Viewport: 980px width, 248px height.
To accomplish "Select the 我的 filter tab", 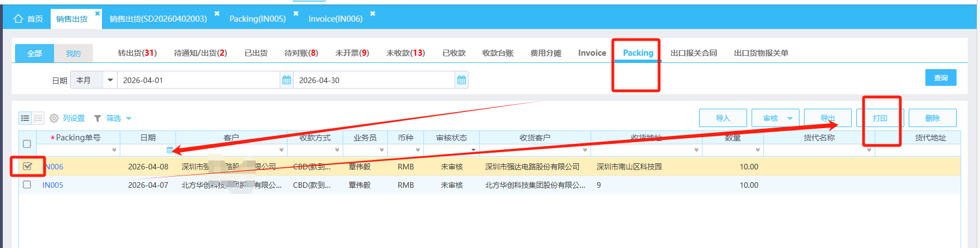I will tap(74, 53).
